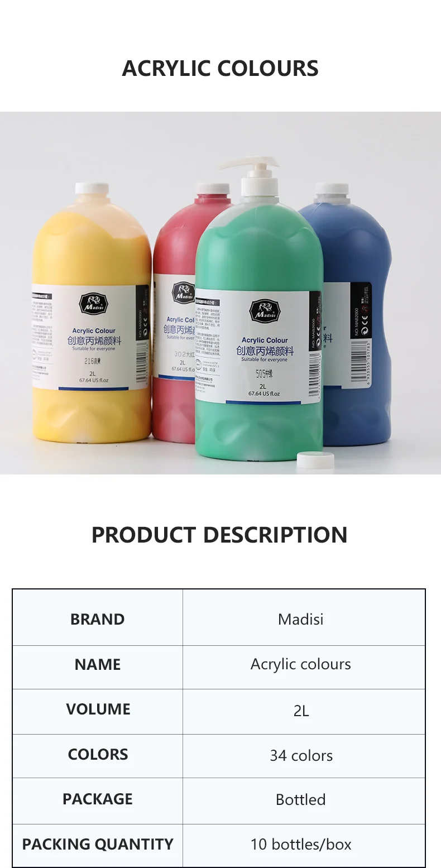
Task: Click the loose white cap beside green bottle
Action: click(x=315, y=459)
